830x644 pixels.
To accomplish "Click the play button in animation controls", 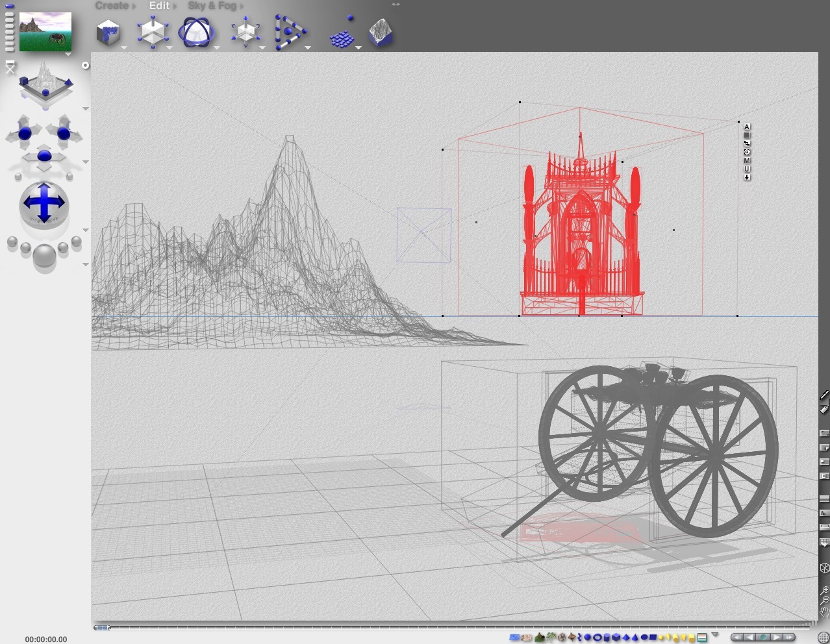I will 776,638.
